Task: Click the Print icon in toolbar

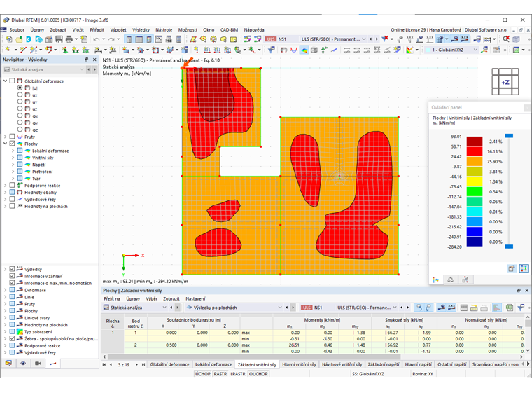Action: [69, 39]
